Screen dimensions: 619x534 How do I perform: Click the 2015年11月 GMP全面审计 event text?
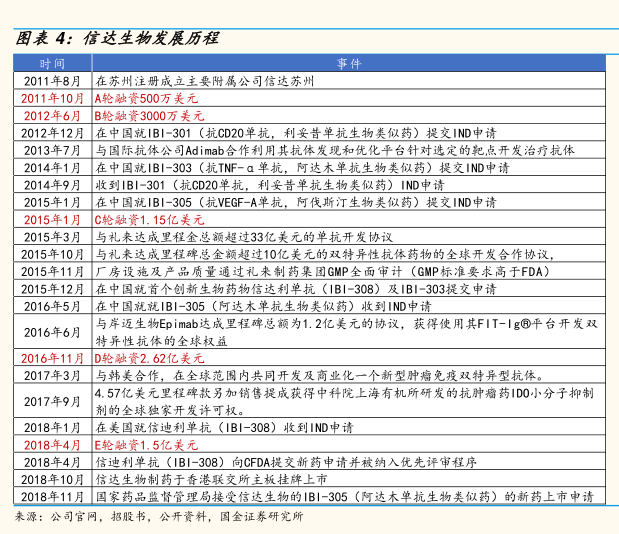click(x=328, y=270)
